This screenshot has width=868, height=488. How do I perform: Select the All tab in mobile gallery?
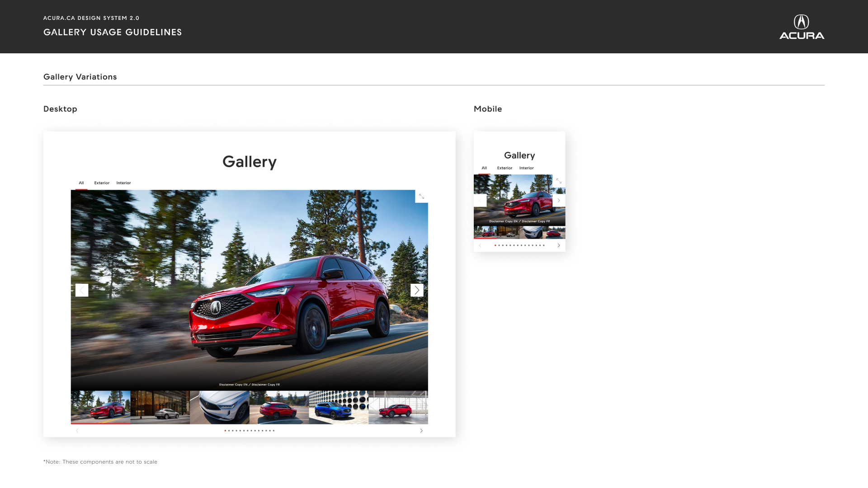pos(484,168)
